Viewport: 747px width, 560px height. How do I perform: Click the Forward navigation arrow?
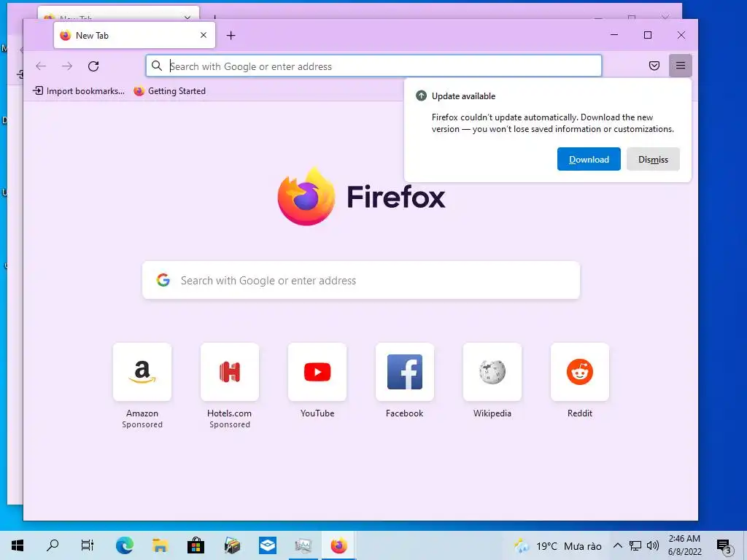click(x=67, y=66)
